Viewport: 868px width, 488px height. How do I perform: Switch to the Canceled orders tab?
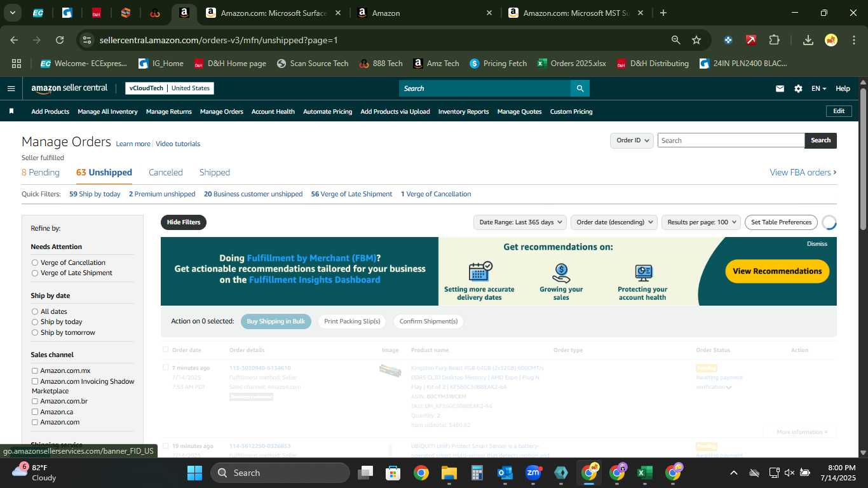click(166, 172)
